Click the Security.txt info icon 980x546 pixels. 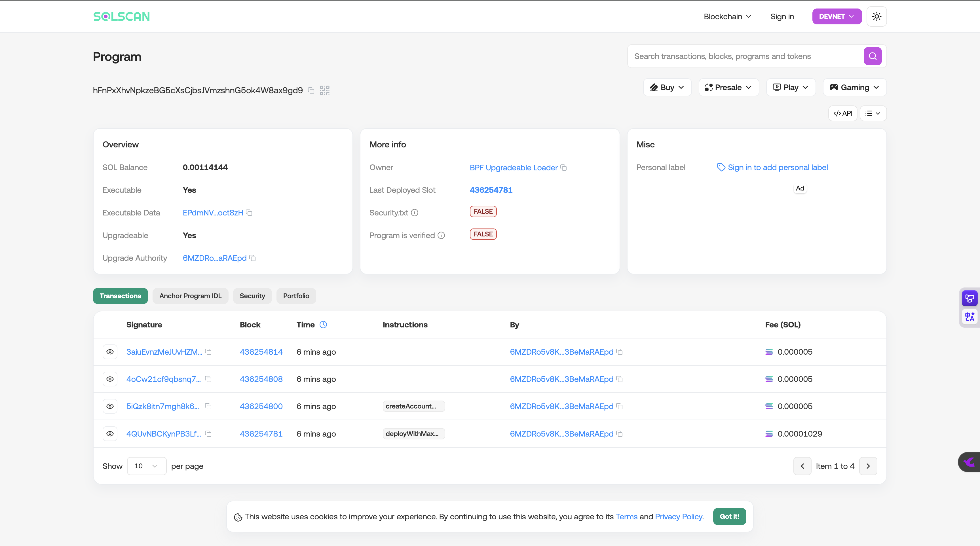click(x=415, y=213)
